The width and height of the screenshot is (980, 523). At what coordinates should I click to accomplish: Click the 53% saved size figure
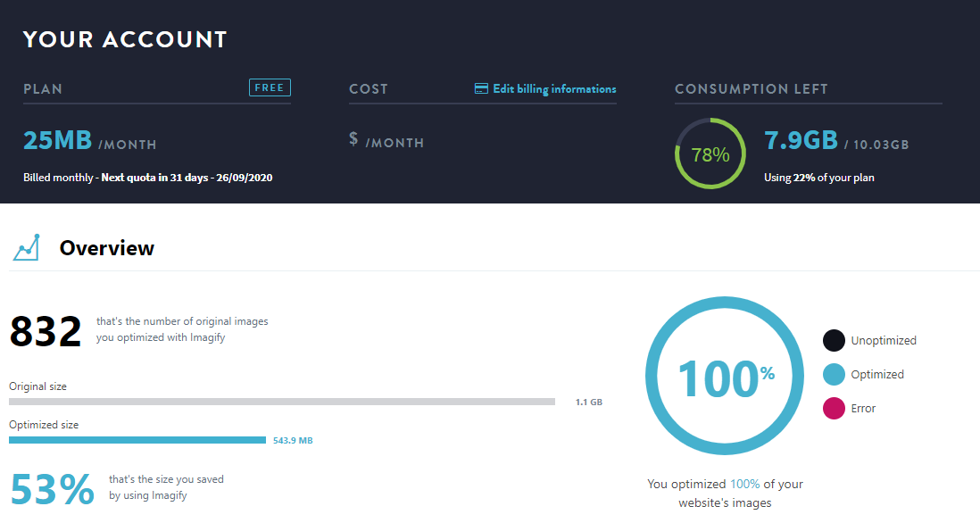52,488
